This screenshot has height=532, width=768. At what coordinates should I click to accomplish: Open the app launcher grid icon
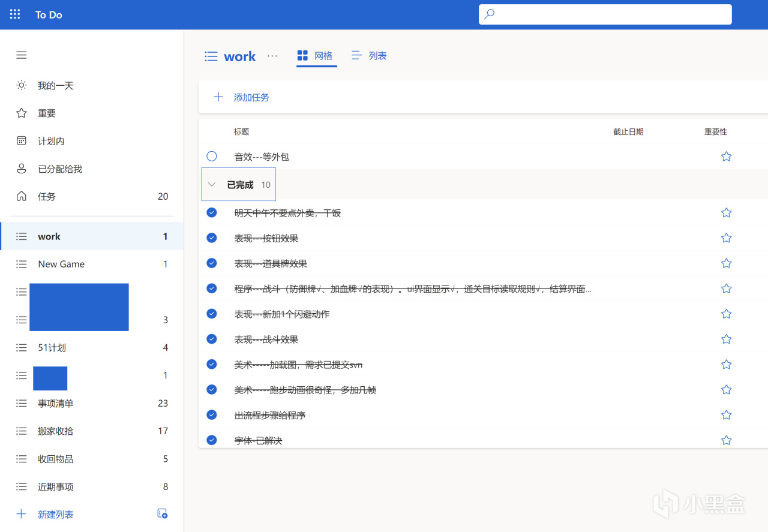pos(15,14)
